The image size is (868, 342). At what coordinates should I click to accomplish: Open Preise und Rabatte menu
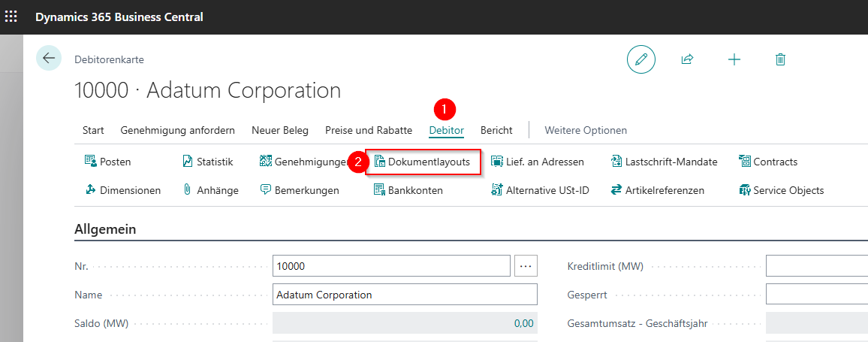(369, 131)
